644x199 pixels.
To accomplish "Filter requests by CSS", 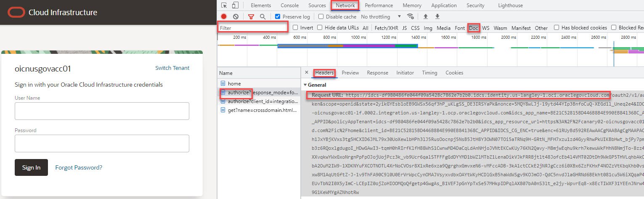I will click(x=416, y=28).
